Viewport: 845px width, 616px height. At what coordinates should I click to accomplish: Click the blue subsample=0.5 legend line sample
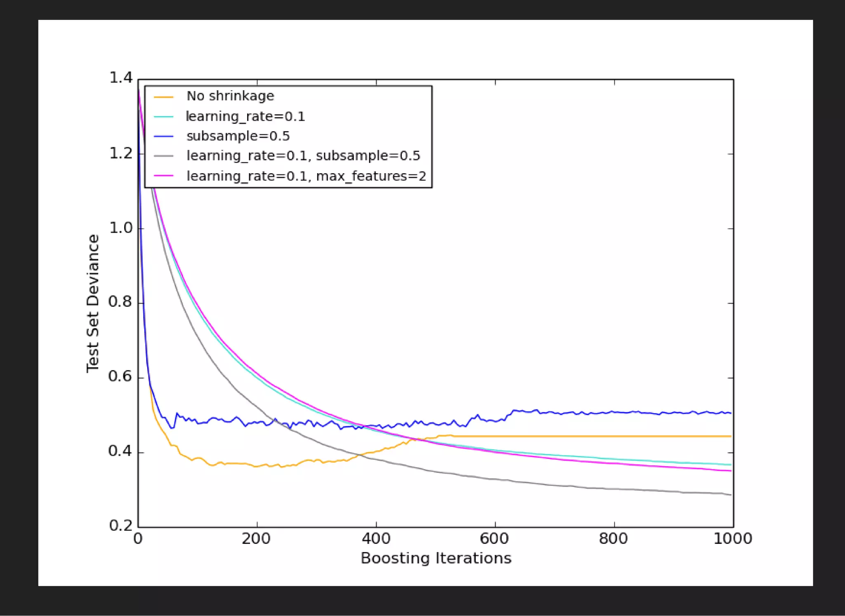point(163,136)
